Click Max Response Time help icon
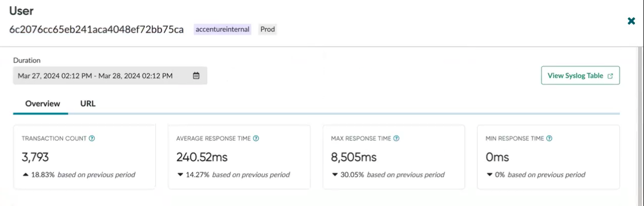Viewport: 644px width, 206px height. (x=396, y=138)
